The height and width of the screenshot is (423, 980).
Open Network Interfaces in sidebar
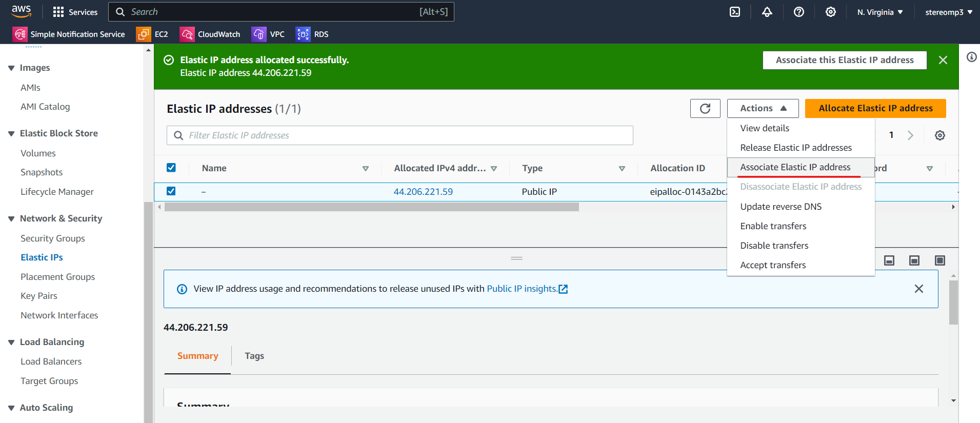pyautogui.click(x=59, y=315)
